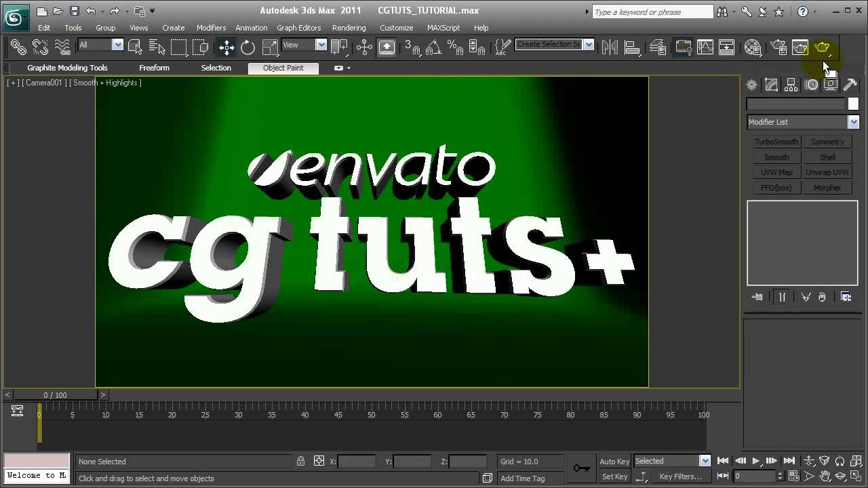Screen dimensions: 868x488
Task: Click the object color swatch
Action: [853, 104]
